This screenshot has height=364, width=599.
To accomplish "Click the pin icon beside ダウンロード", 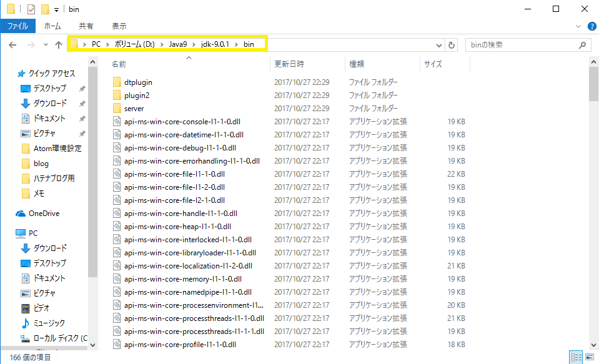I will 82,104.
